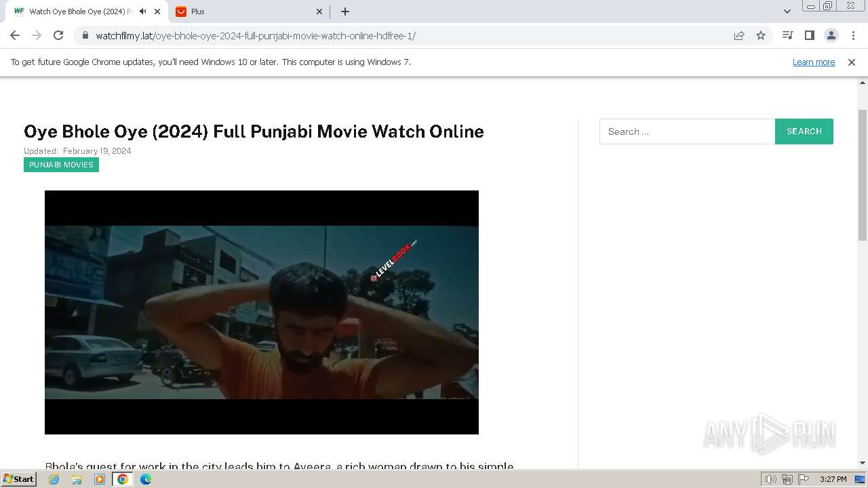Reload the current page
This screenshot has width=868, height=488.
(x=58, y=35)
